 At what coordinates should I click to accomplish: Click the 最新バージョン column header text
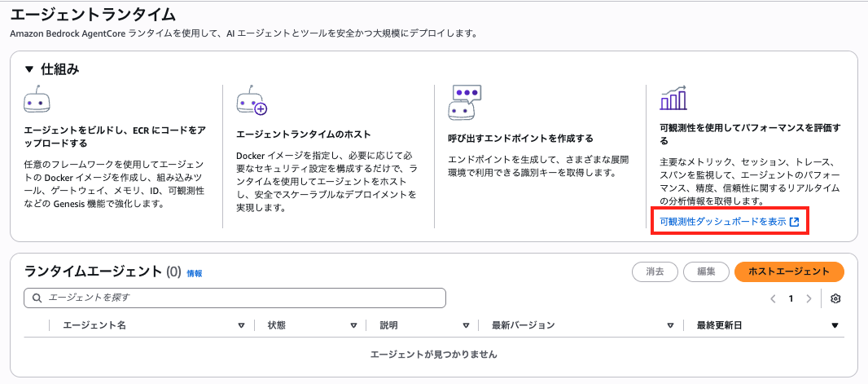click(x=523, y=325)
